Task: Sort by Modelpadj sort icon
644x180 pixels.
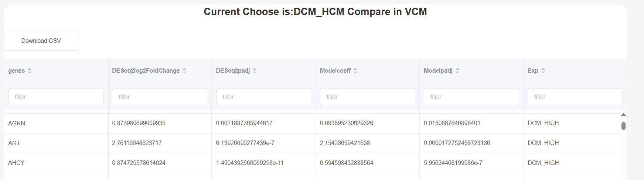Action: pos(457,71)
